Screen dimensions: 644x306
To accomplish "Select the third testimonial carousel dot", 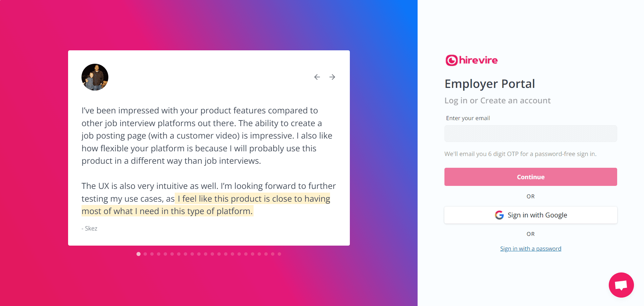I will [152, 254].
